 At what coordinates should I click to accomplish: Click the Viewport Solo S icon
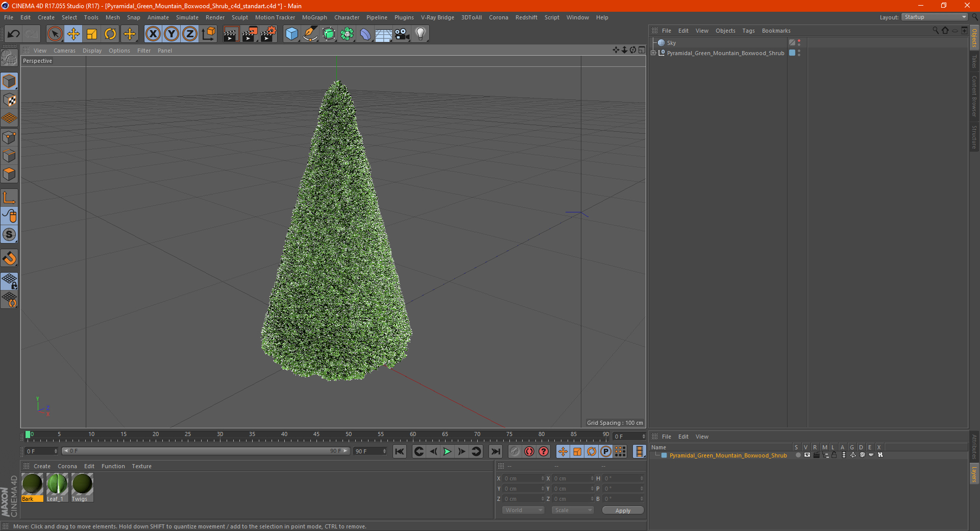point(9,234)
